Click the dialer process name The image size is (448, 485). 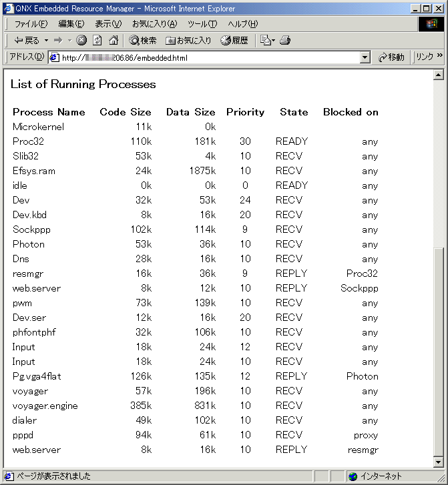[25, 420]
